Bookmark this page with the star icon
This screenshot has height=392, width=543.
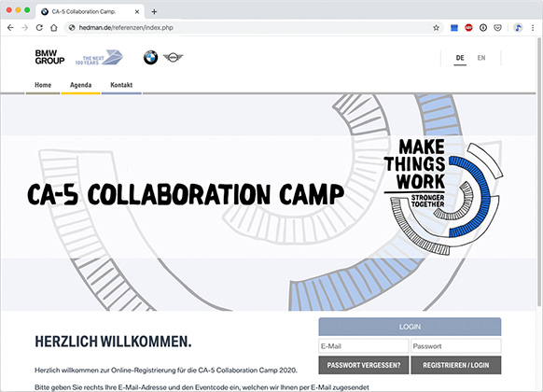pyautogui.click(x=436, y=28)
